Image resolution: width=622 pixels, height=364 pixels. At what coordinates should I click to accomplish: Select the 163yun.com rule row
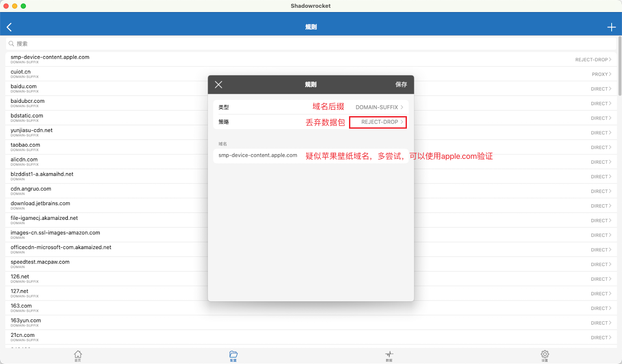(311, 323)
